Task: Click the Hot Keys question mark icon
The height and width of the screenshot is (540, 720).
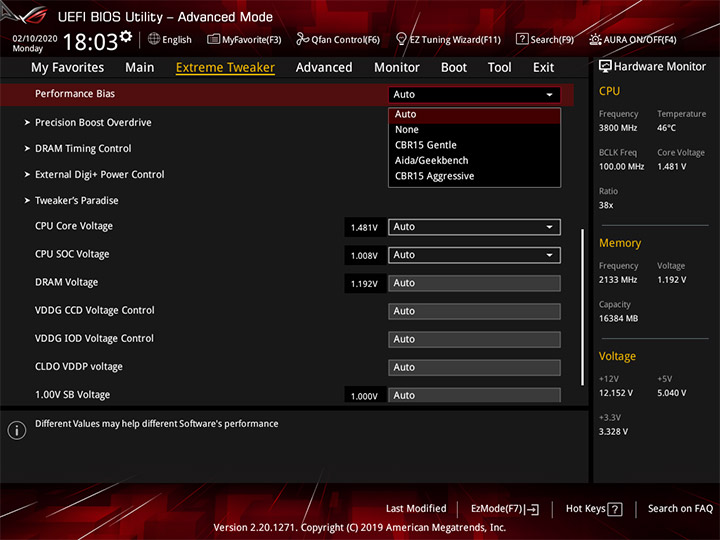Action: pyautogui.click(x=615, y=509)
